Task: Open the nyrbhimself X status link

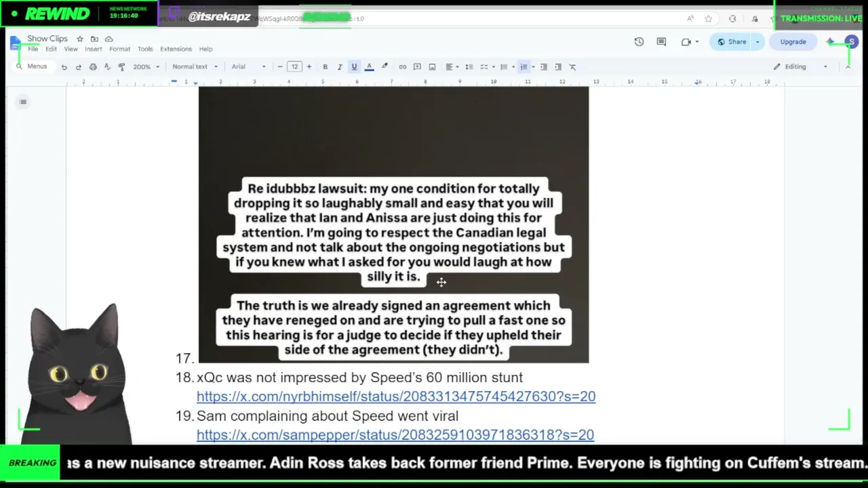Action: pos(396,396)
